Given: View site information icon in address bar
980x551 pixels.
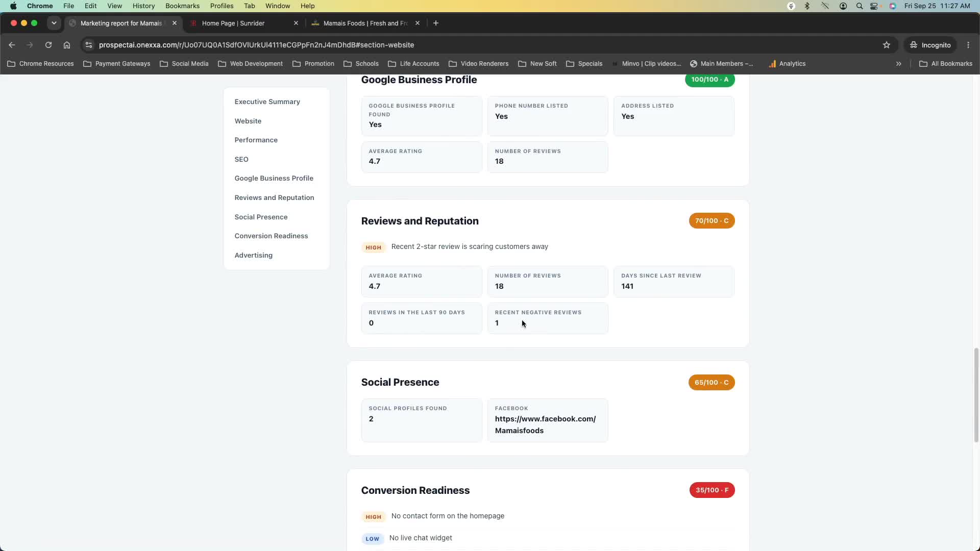Looking at the screenshot, I should tap(89, 45).
